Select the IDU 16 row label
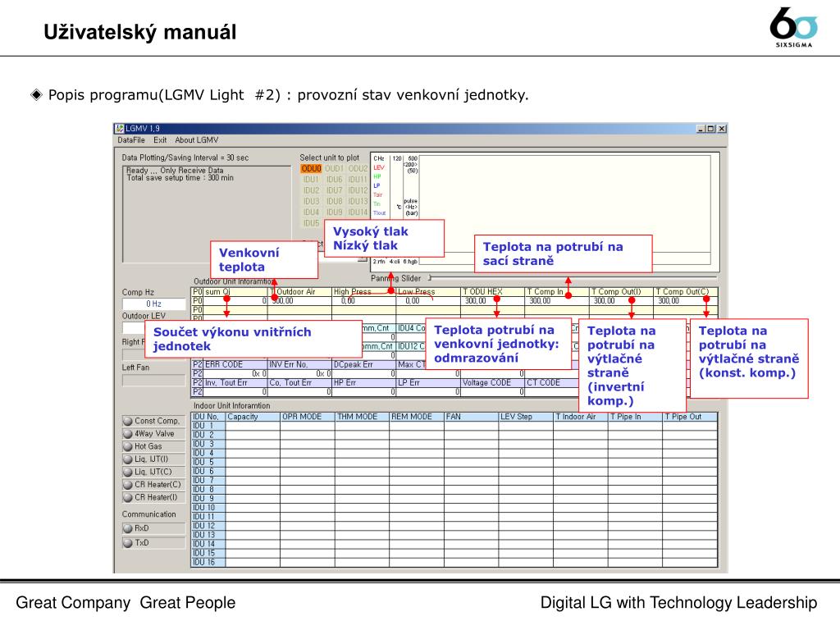840x630 pixels. [x=208, y=563]
